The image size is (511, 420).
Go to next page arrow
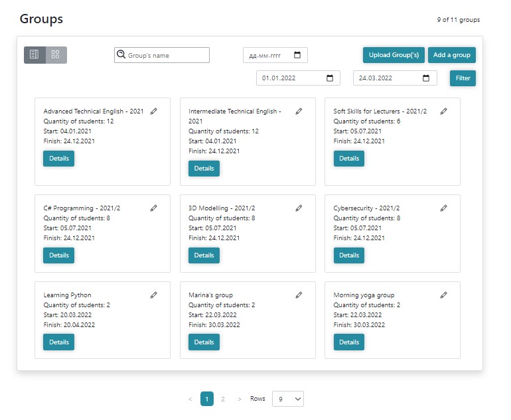(240, 399)
